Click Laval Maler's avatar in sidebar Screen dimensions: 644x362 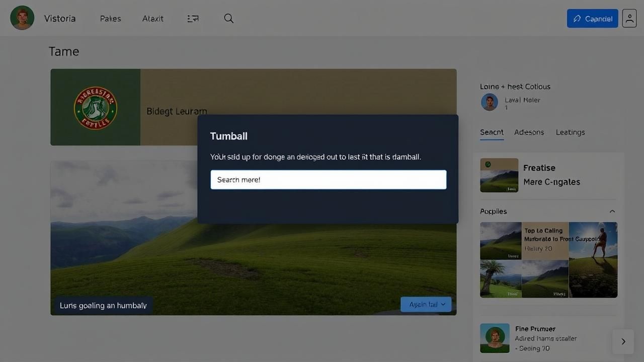489,102
